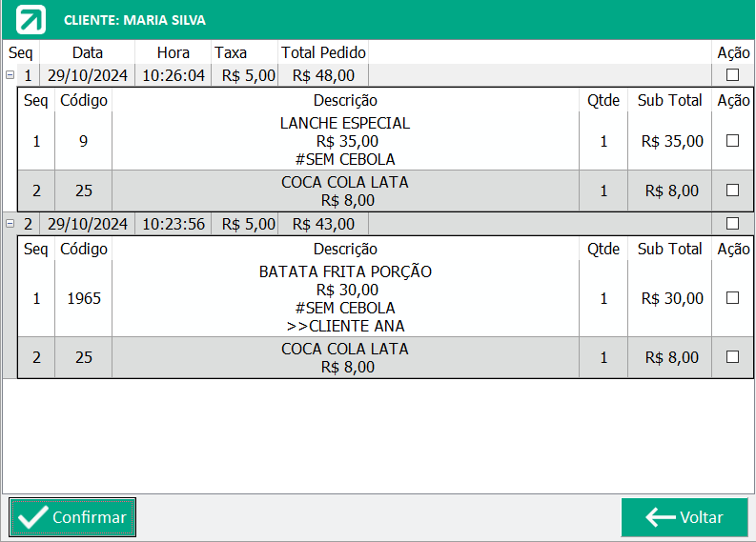Click the left arrow icon on Voltar

click(660, 517)
